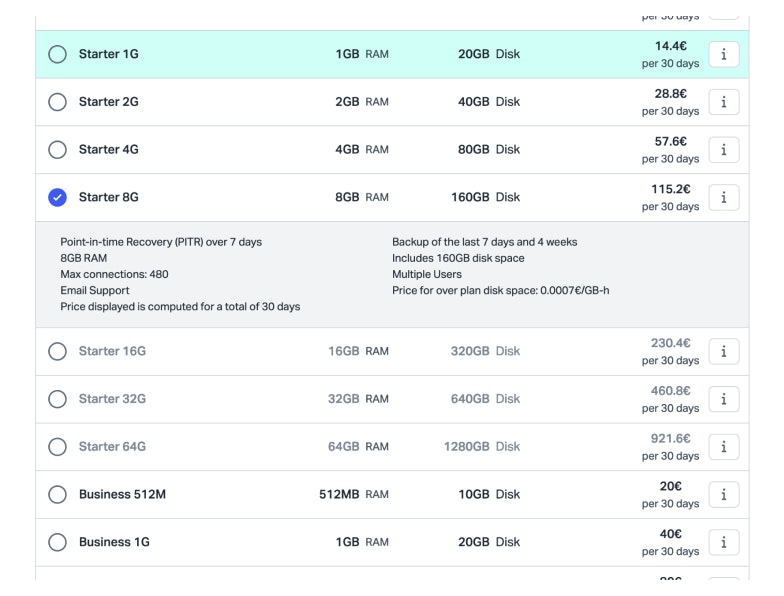Expand Business 1G plan info icon

[x=723, y=542]
